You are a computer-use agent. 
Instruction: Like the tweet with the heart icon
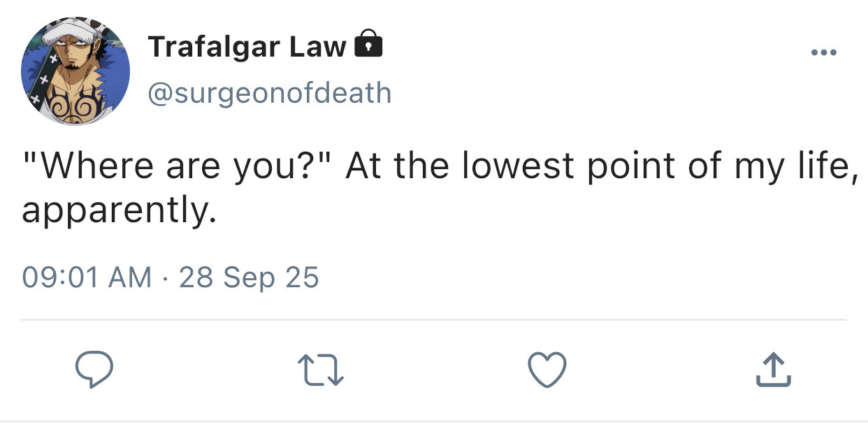(546, 369)
